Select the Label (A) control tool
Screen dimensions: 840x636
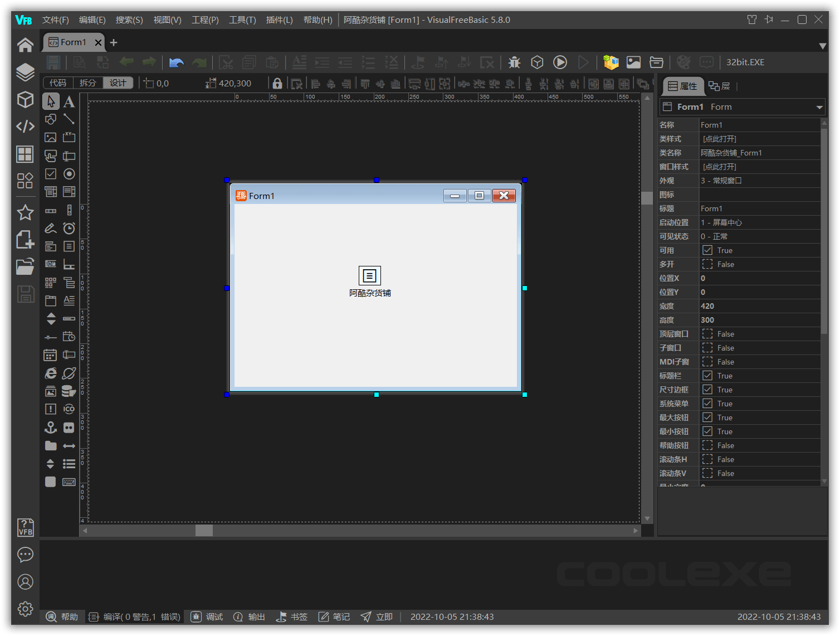(x=69, y=101)
